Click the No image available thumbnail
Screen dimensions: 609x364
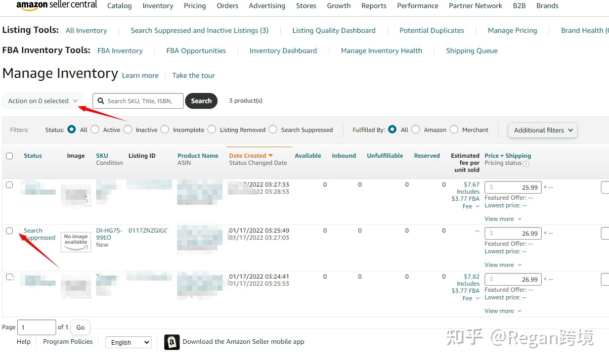point(76,242)
